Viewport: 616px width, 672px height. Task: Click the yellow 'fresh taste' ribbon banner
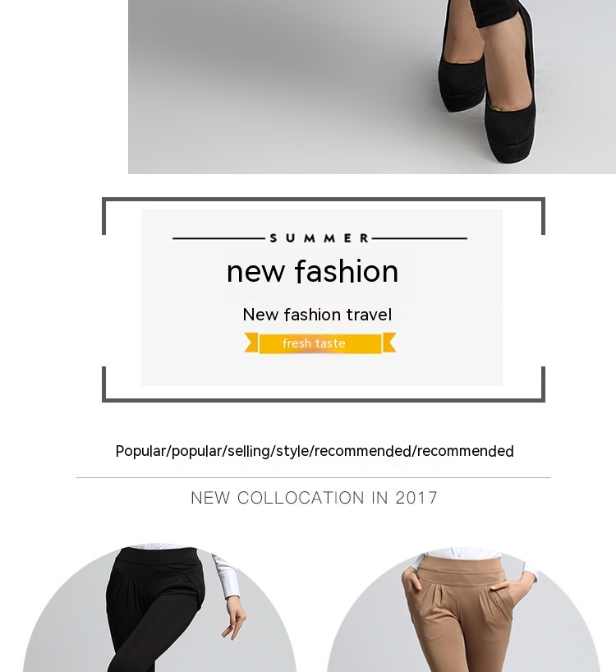(x=320, y=343)
